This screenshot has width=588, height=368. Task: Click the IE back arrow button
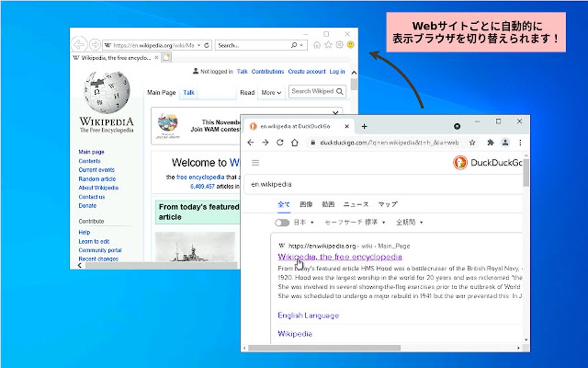[79, 45]
